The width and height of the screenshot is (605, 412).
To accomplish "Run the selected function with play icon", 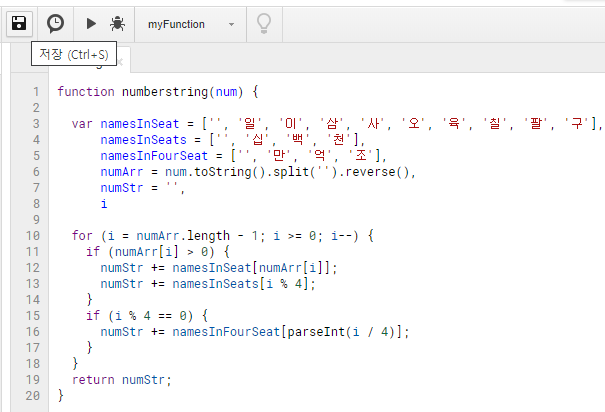I will (91, 24).
